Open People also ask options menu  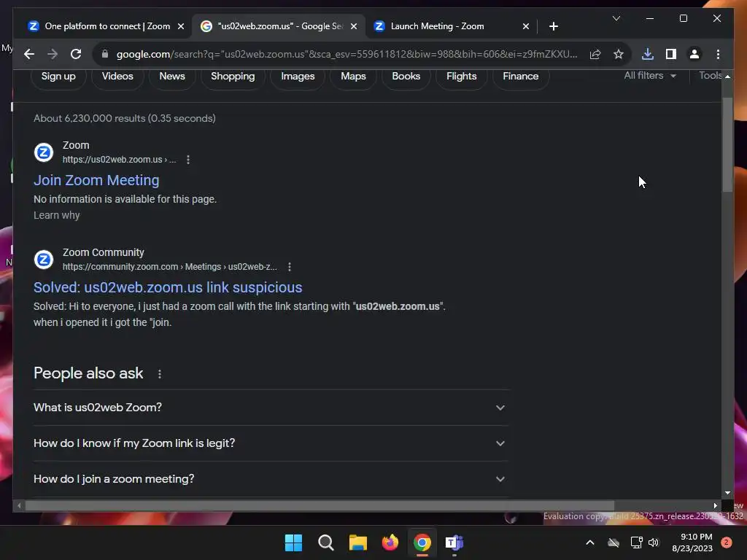160,374
